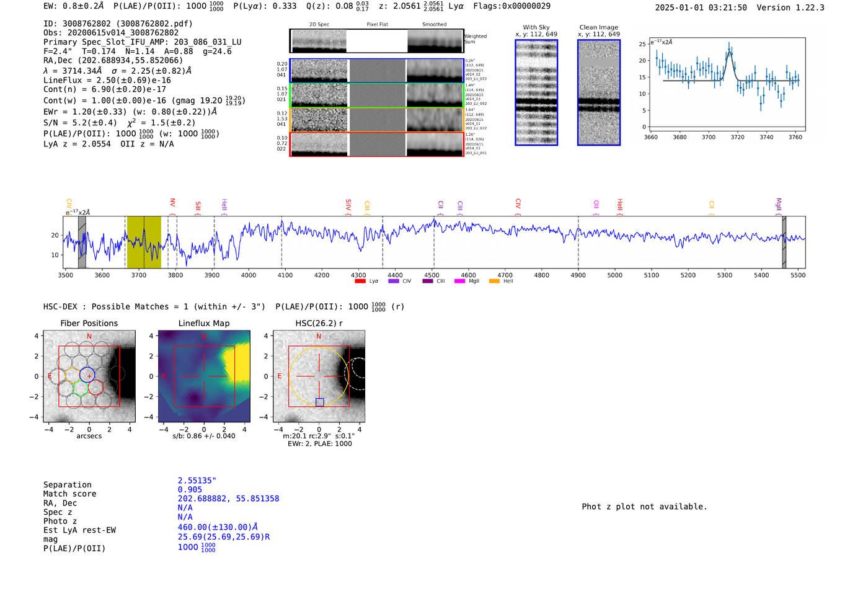
Task: Click the blue fiber circle in Fiber Positions
Action: coord(87,375)
